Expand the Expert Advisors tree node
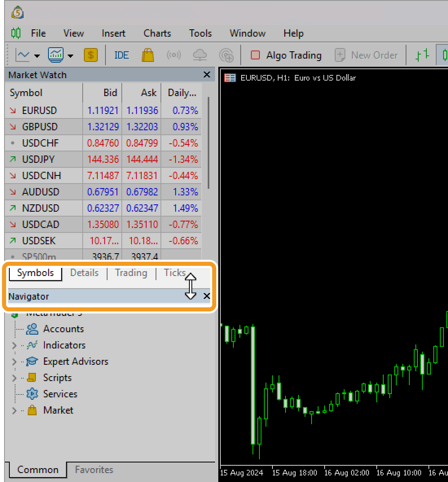This screenshot has width=448, height=482. (14, 362)
